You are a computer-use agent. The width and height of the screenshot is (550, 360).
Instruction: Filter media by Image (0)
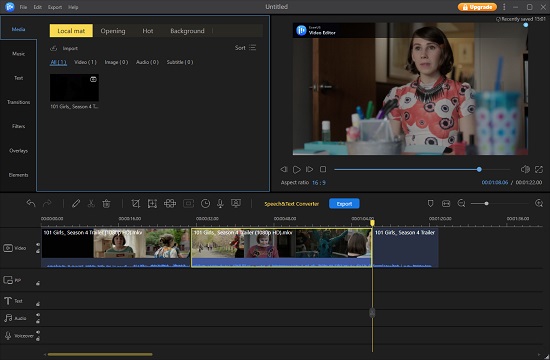(116, 62)
